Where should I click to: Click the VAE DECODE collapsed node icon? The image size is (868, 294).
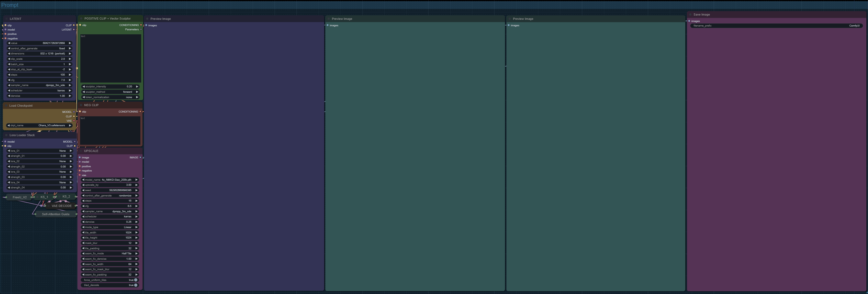click(48, 206)
